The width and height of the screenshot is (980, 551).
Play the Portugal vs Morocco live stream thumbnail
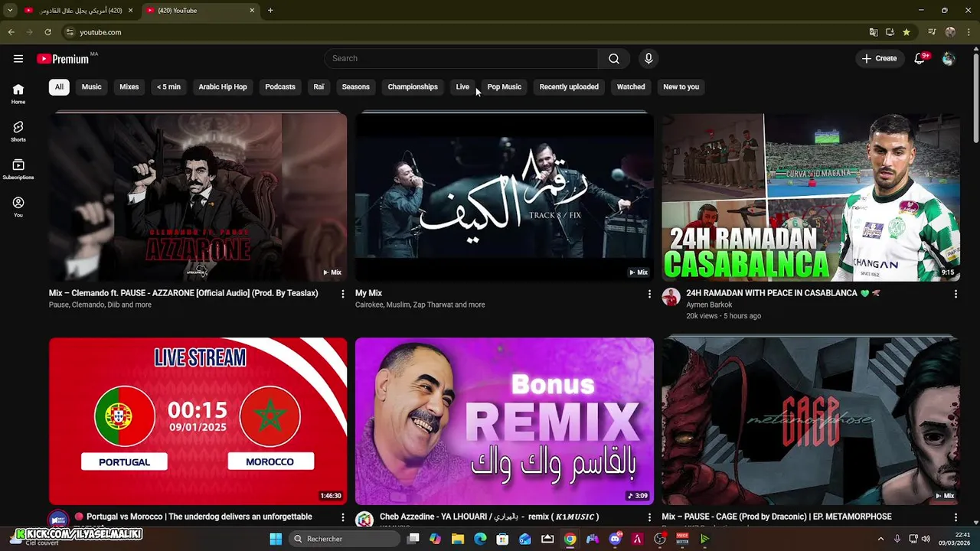[x=198, y=421]
